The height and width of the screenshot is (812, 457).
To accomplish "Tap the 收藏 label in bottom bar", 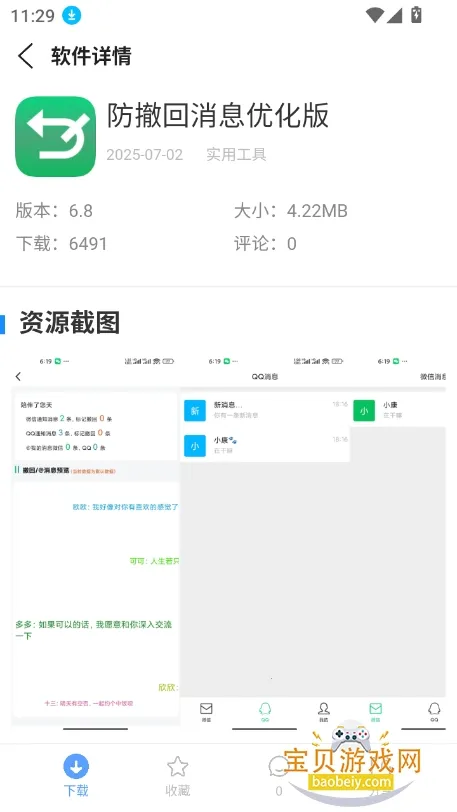I will 178,791.
